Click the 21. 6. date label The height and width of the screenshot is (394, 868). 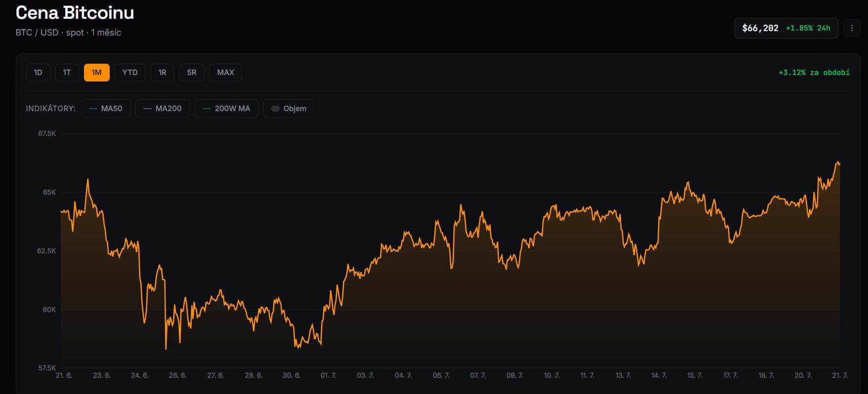point(64,375)
